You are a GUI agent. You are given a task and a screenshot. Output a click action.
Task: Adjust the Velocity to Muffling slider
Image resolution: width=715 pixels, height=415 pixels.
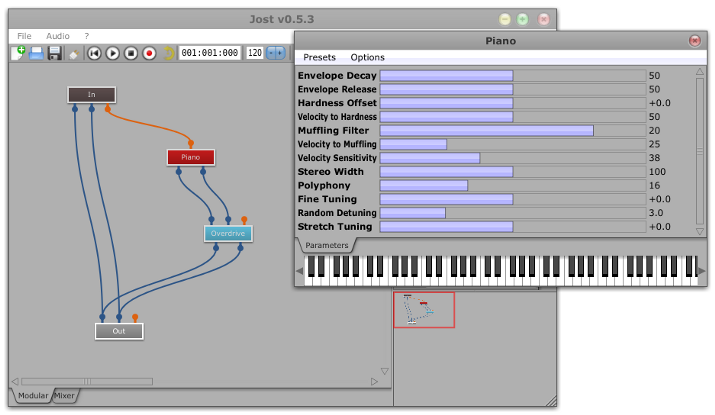513,144
